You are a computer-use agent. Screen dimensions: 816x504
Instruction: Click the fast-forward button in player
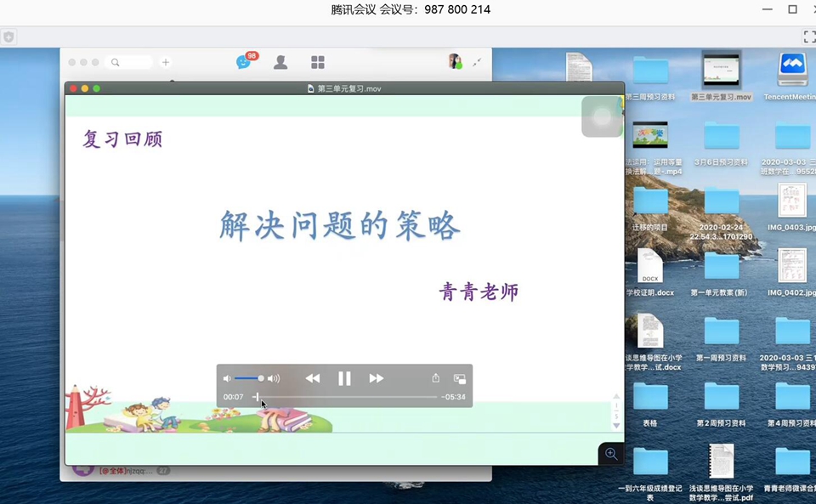tap(376, 378)
